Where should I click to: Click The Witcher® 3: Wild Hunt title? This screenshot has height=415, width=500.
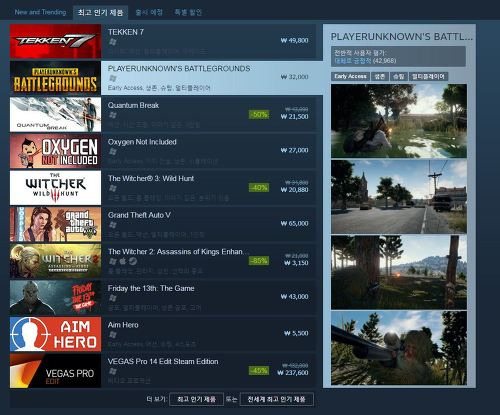pos(151,178)
